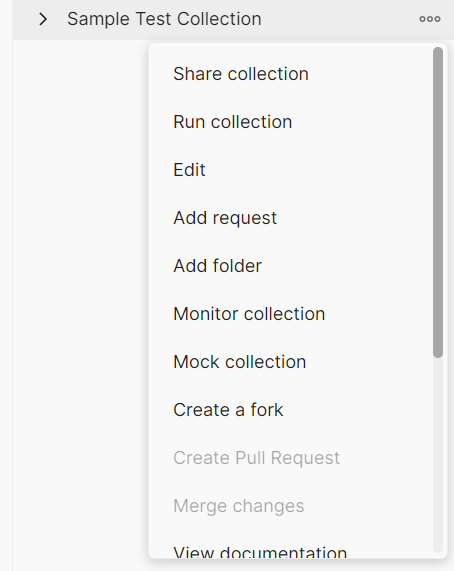Choose Add request from the menu

(x=225, y=218)
